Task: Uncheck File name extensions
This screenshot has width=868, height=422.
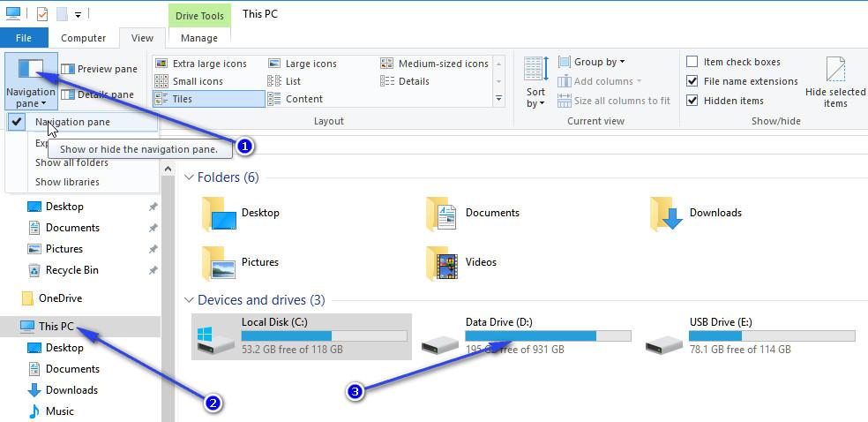Action: 692,81
